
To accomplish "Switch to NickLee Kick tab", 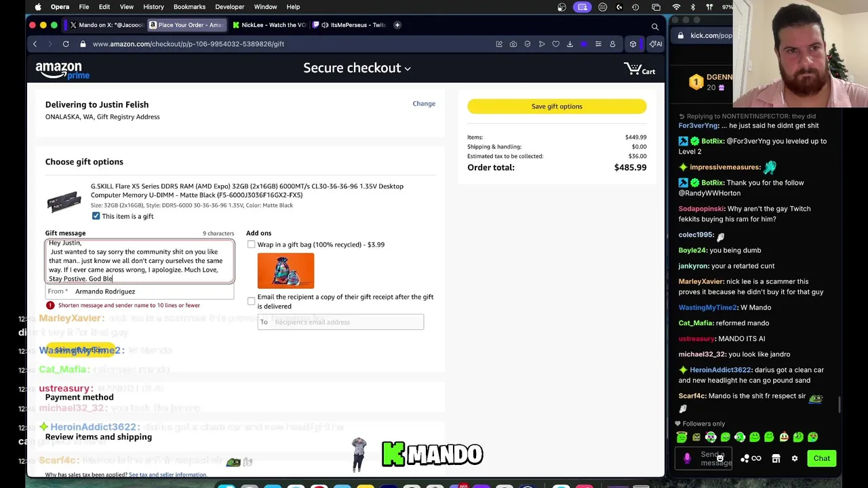I will pos(268,25).
